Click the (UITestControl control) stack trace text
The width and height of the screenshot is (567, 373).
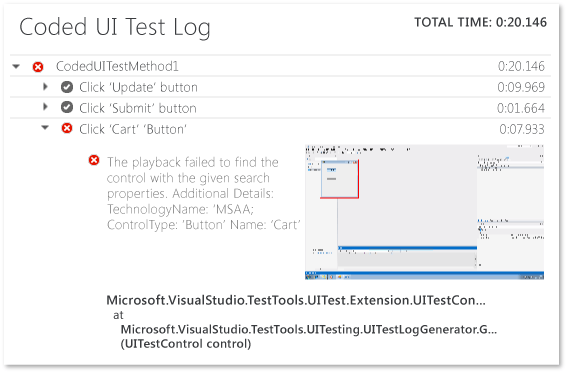[186, 344]
